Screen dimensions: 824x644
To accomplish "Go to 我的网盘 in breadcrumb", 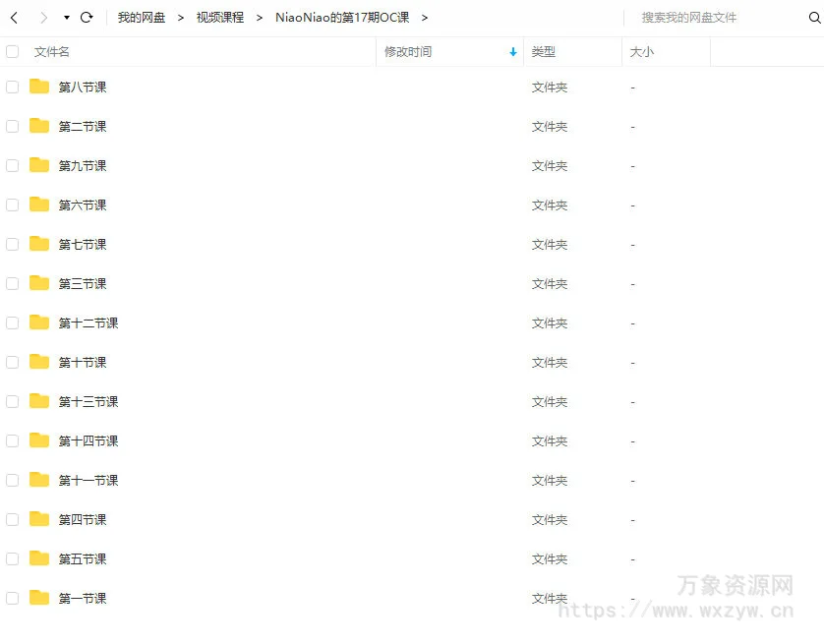I will click(142, 18).
